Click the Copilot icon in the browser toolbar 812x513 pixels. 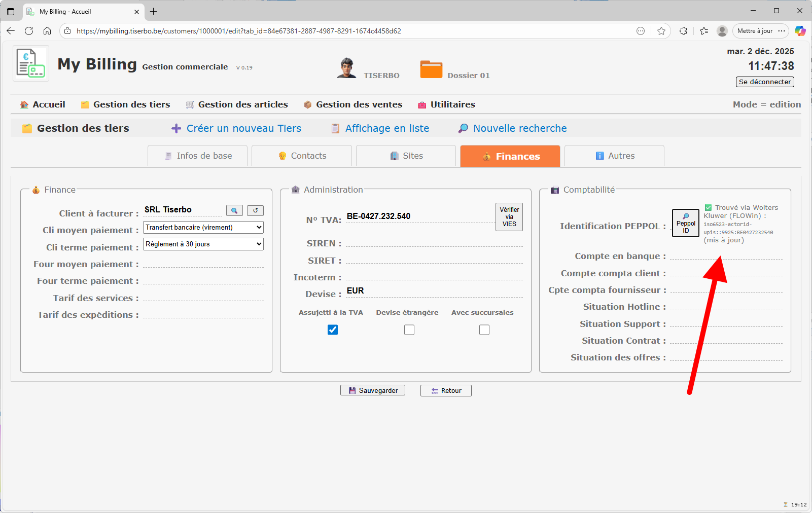(x=800, y=31)
